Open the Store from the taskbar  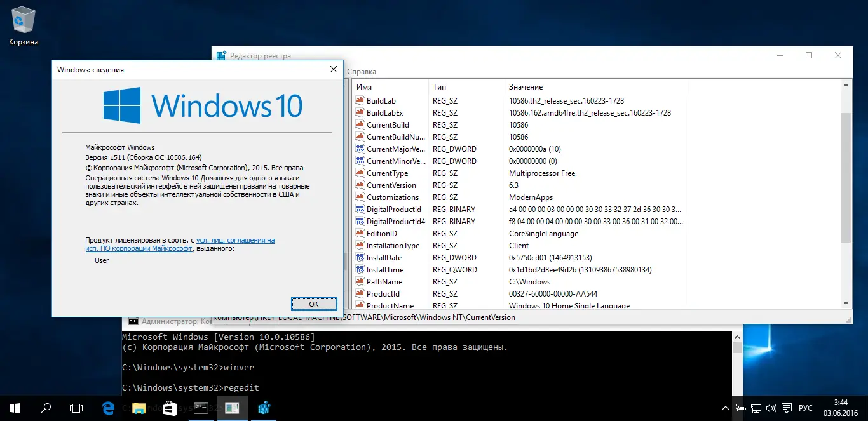coord(170,408)
